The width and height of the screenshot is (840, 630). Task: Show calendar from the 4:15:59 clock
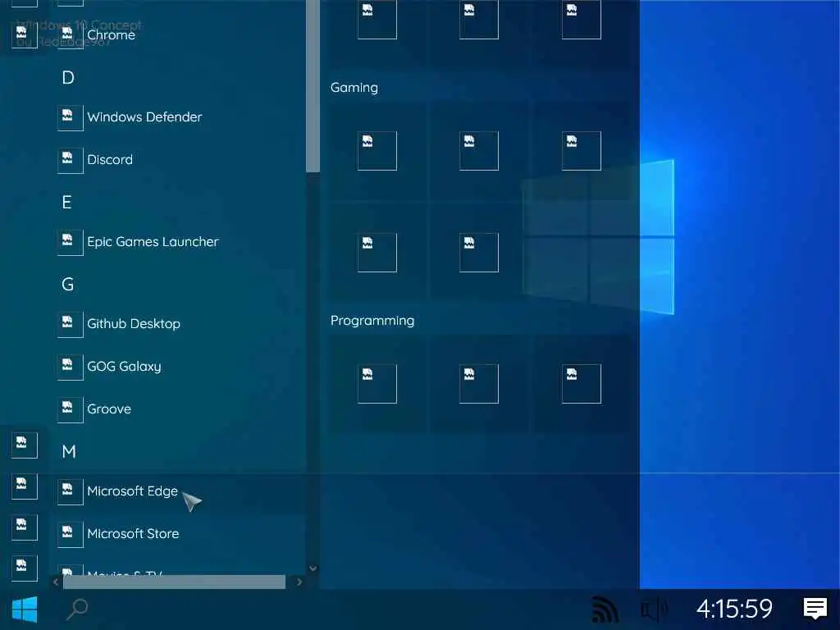point(734,609)
